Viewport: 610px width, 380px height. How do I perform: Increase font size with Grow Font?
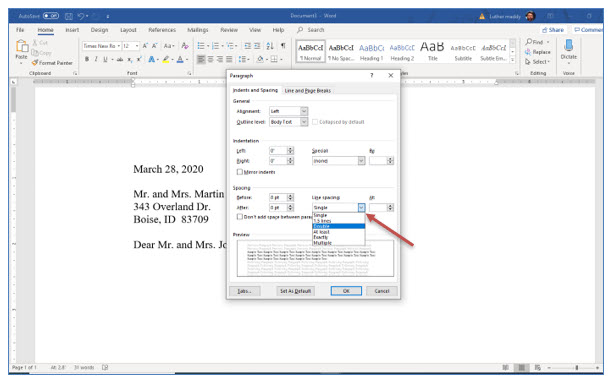coord(145,46)
